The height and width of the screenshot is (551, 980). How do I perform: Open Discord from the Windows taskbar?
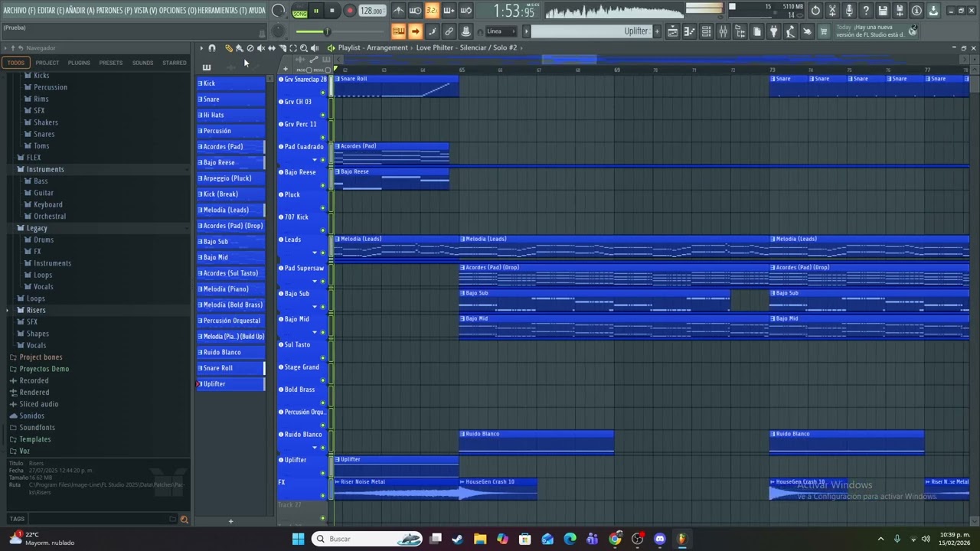click(660, 539)
